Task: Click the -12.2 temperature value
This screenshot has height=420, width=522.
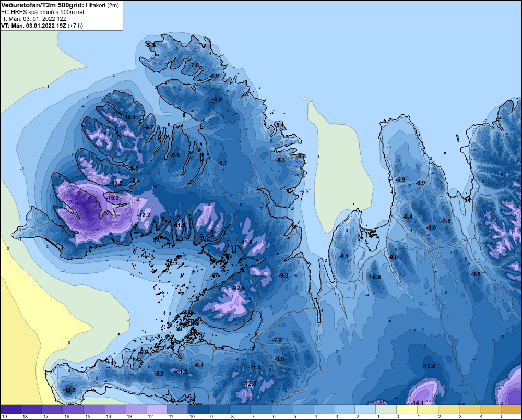Action: click(144, 215)
